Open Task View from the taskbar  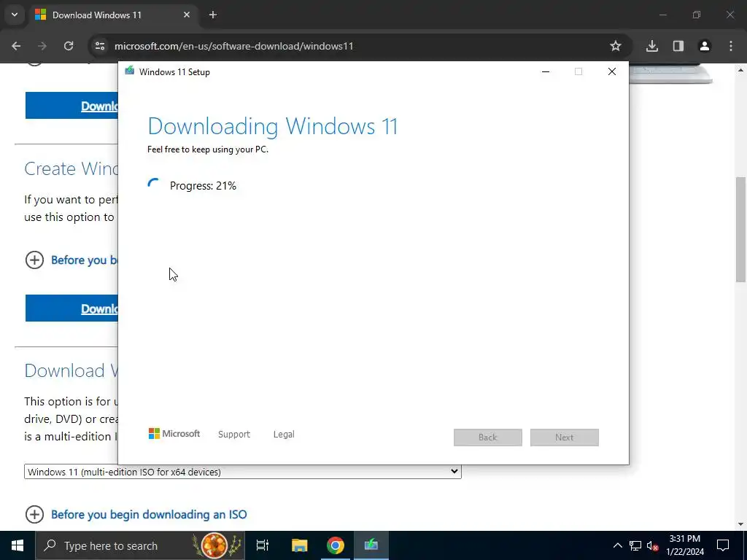263,545
